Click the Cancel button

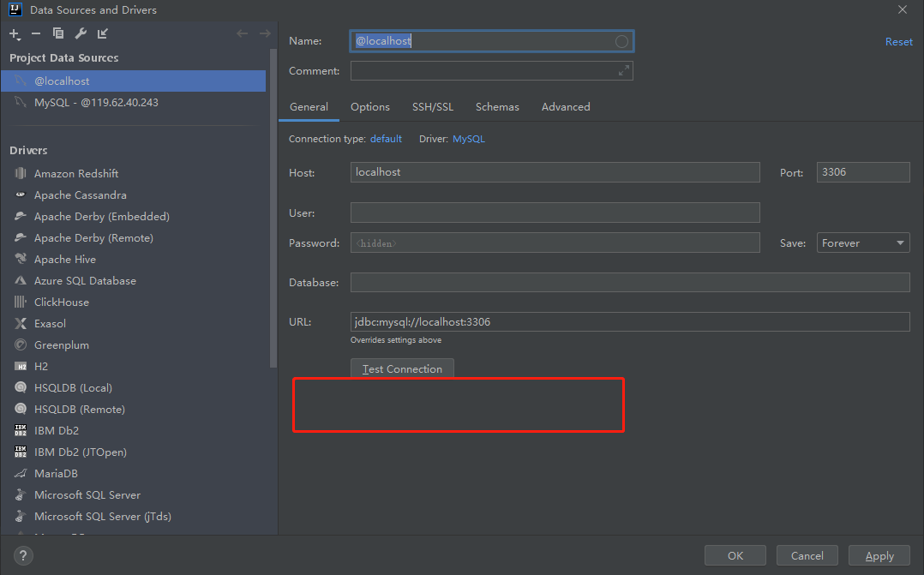pyautogui.click(x=807, y=555)
